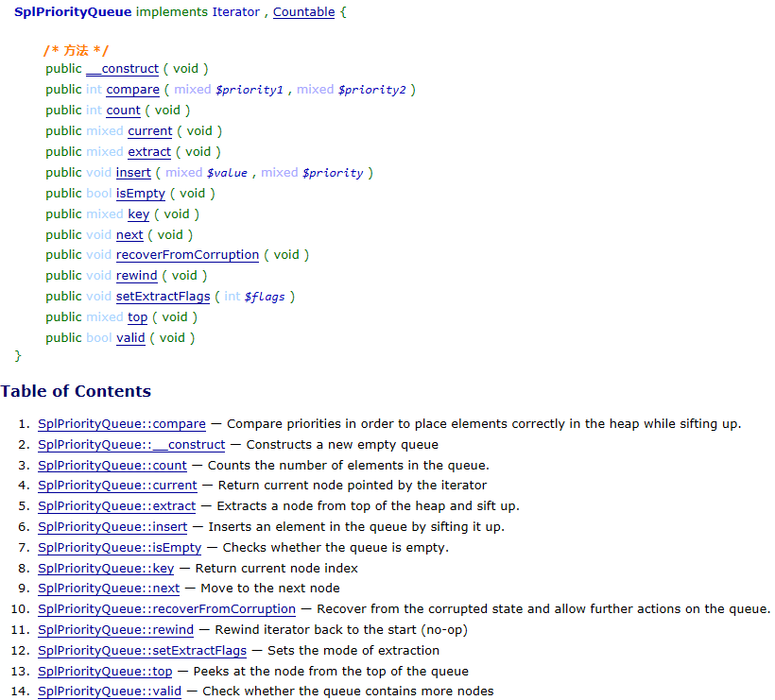Open SplPriorityQueue::key in Table of Contents
Screen dimensions: 775x700
pos(106,569)
